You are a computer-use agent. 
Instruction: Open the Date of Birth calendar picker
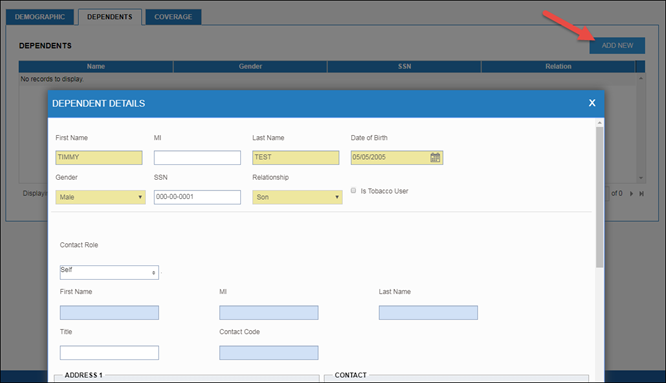click(435, 158)
